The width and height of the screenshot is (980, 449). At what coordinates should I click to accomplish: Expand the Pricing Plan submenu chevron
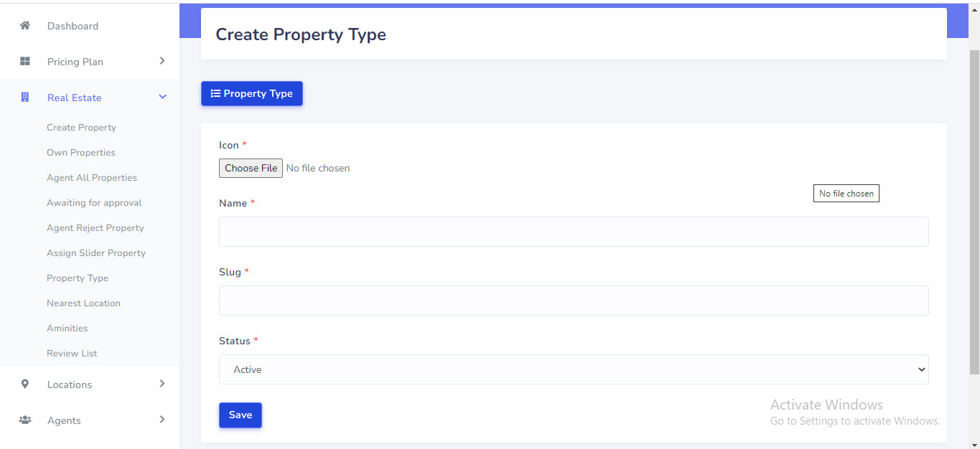pyautogui.click(x=162, y=61)
